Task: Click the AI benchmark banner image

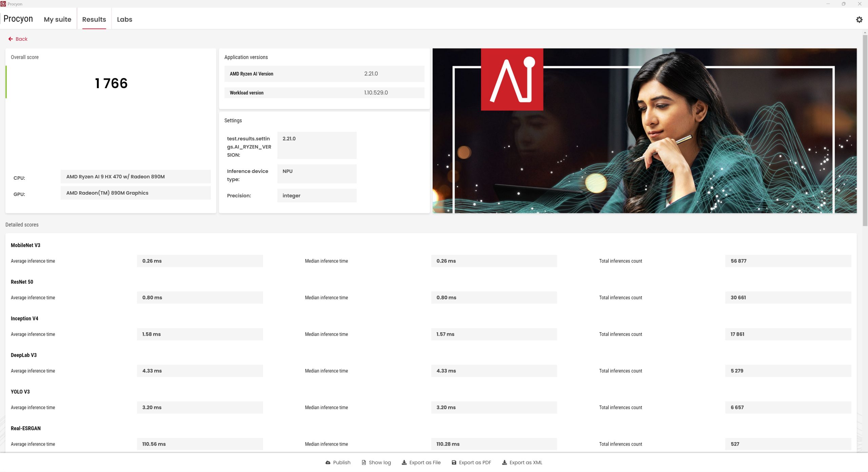Action: pos(645,131)
